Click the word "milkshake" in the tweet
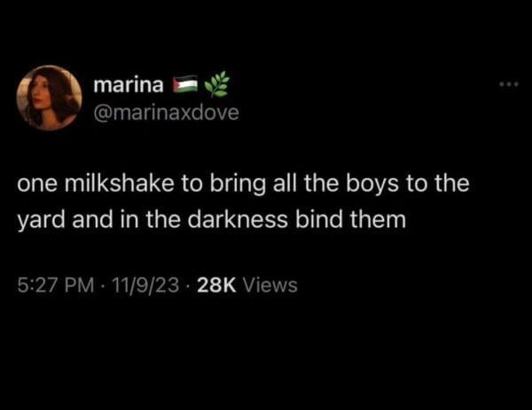Viewport: 532px width, 410px height. click(x=119, y=184)
